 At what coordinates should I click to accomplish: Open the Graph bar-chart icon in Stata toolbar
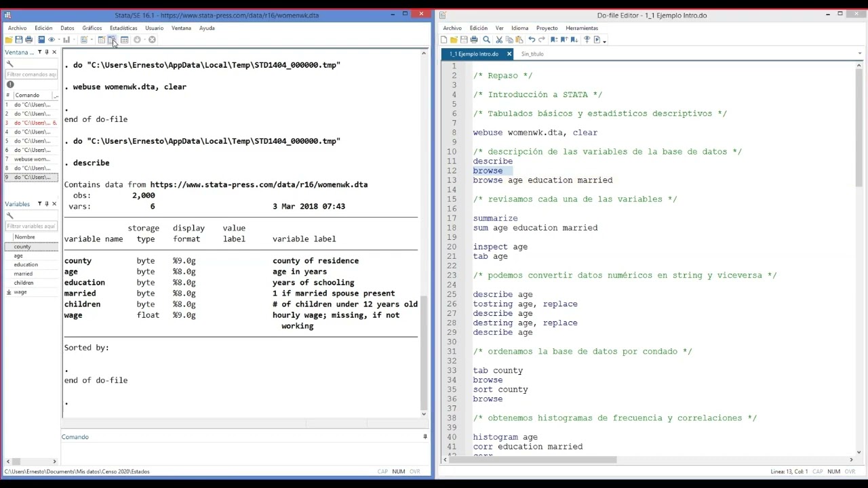point(66,39)
